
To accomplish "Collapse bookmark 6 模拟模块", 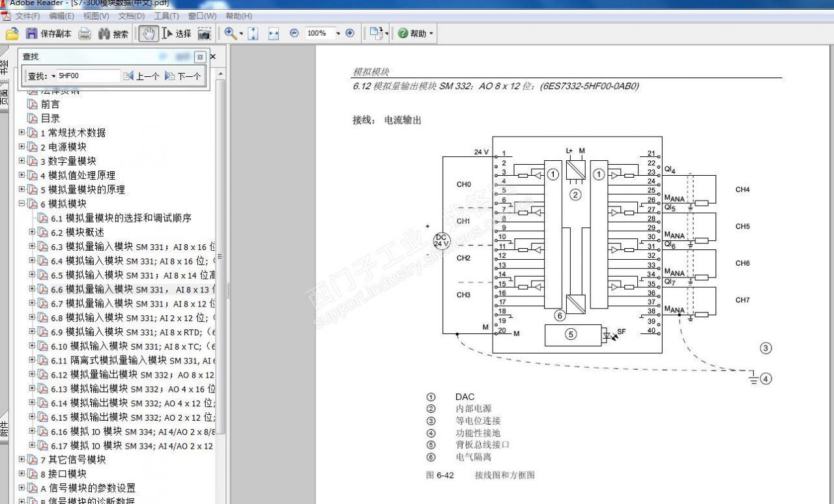I will 22,203.
